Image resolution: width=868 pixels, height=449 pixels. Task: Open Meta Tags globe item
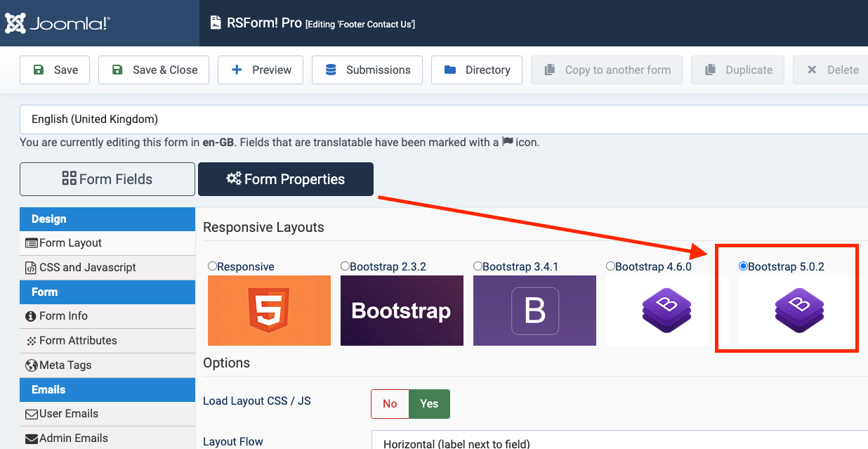(x=65, y=365)
